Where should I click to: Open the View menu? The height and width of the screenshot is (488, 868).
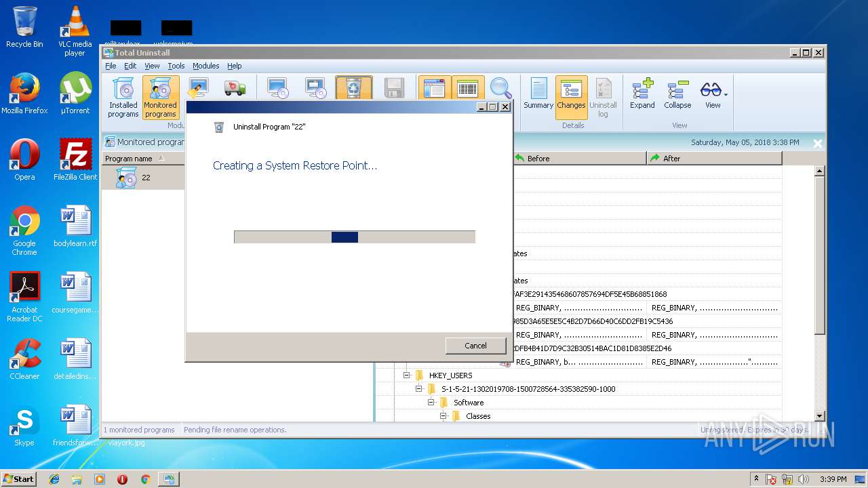pos(152,66)
